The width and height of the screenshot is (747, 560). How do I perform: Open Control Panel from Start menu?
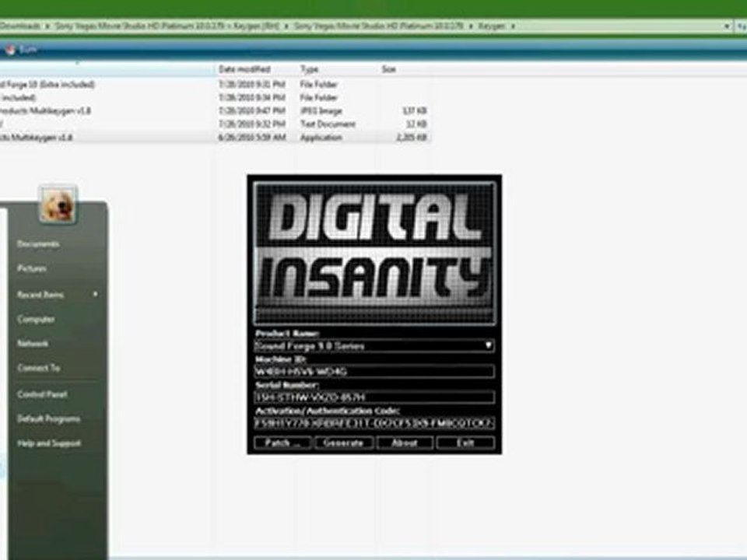pyautogui.click(x=42, y=394)
